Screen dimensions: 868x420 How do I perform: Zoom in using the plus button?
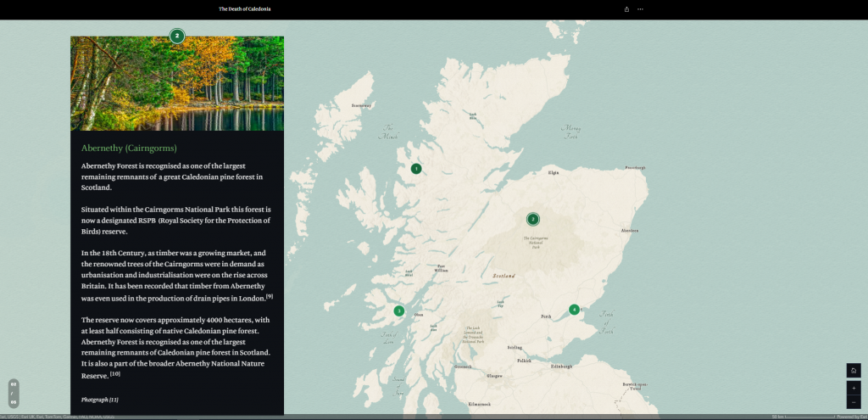[853, 388]
